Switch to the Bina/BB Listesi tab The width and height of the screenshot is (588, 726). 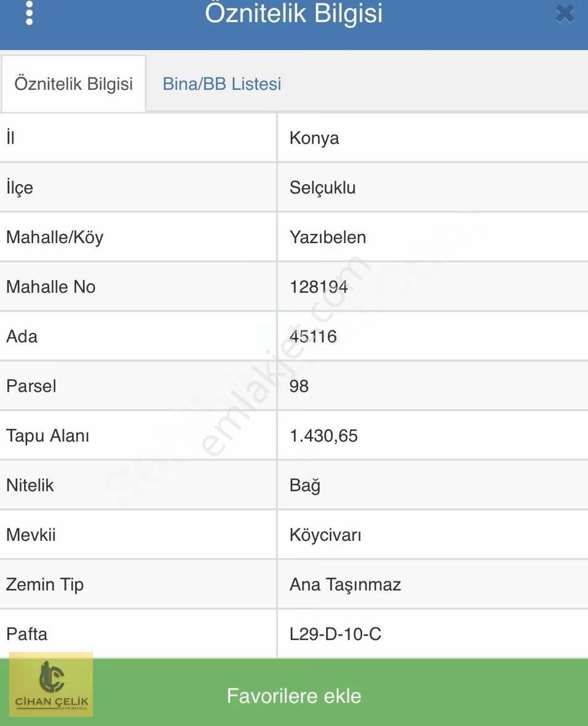coord(221,84)
